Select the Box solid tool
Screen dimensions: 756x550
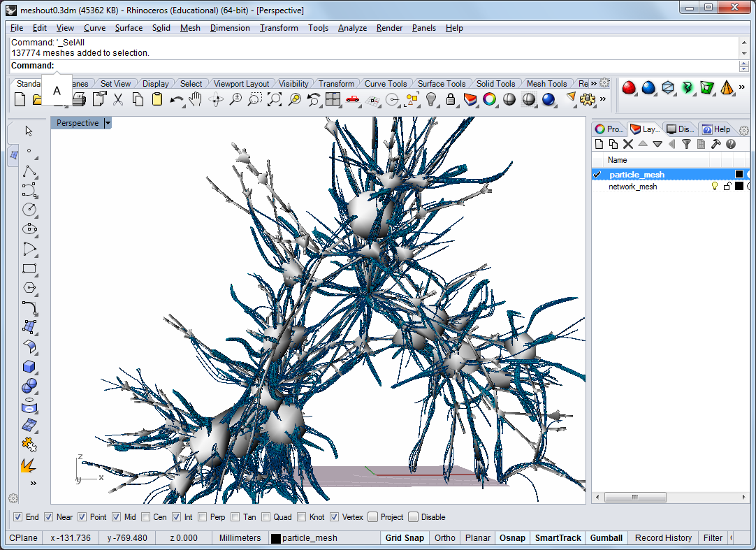29,367
